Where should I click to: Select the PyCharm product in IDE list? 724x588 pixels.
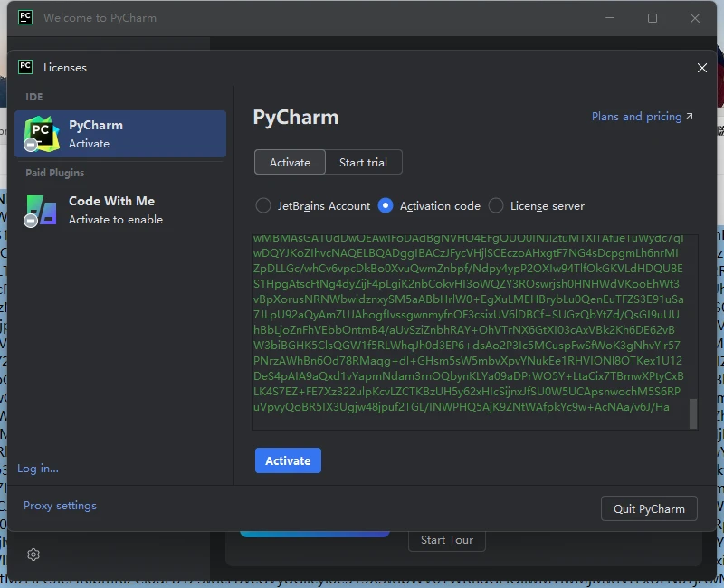(x=120, y=134)
